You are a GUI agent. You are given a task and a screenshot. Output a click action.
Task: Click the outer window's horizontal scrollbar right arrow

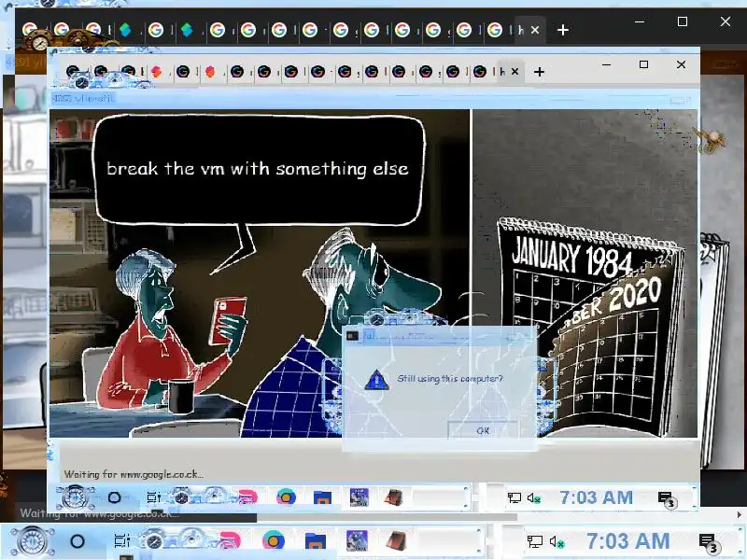[740, 515]
